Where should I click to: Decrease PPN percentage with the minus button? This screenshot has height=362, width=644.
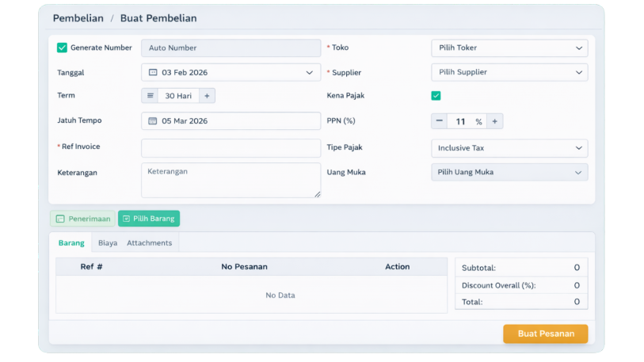coord(440,122)
